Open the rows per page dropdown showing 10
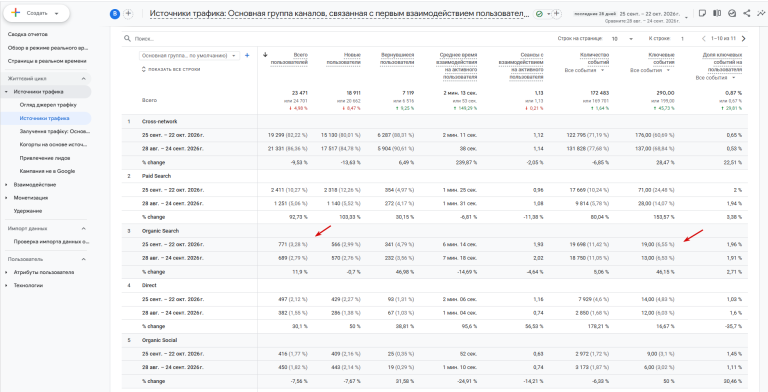768x392 pixels. point(622,38)
